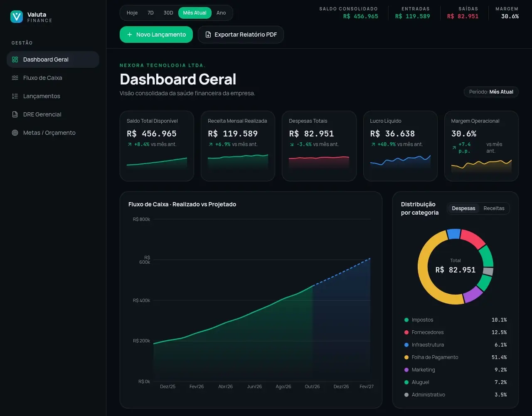Click the up-arrow trend icon in Margem Operacional card
Image resolution: width=532 pixels, height=416 pixels.
tap(454, 147)
